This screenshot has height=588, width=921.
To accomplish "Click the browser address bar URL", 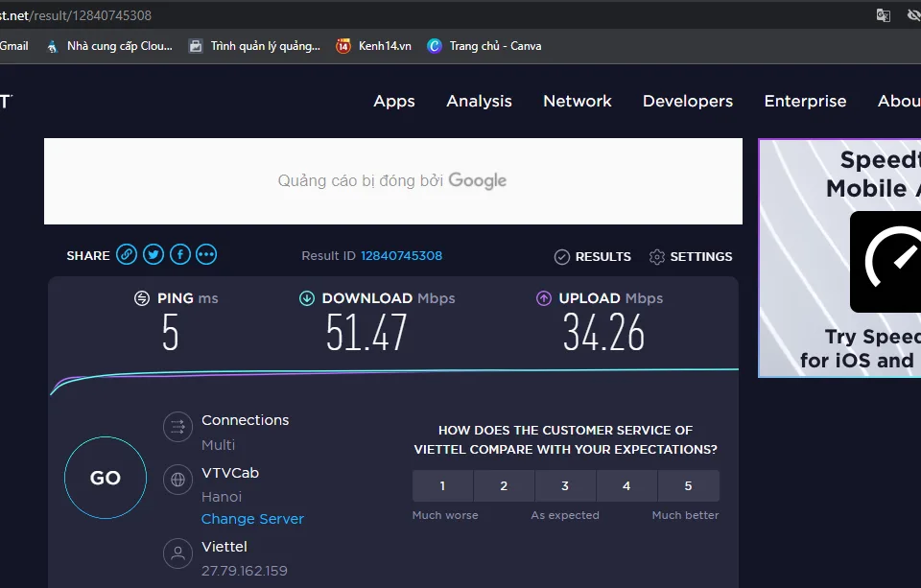I will click(x=76, y=15).
